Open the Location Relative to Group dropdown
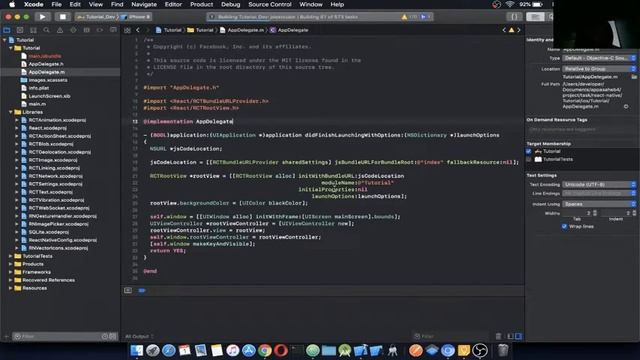This screenshot has height=360, width=640. point(599,69)
